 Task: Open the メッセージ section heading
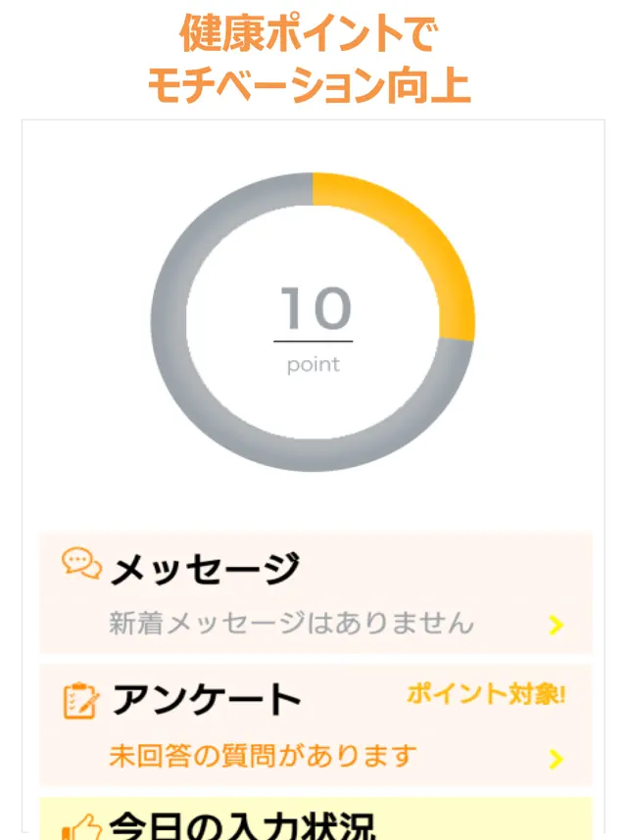[x=206, y=569]
